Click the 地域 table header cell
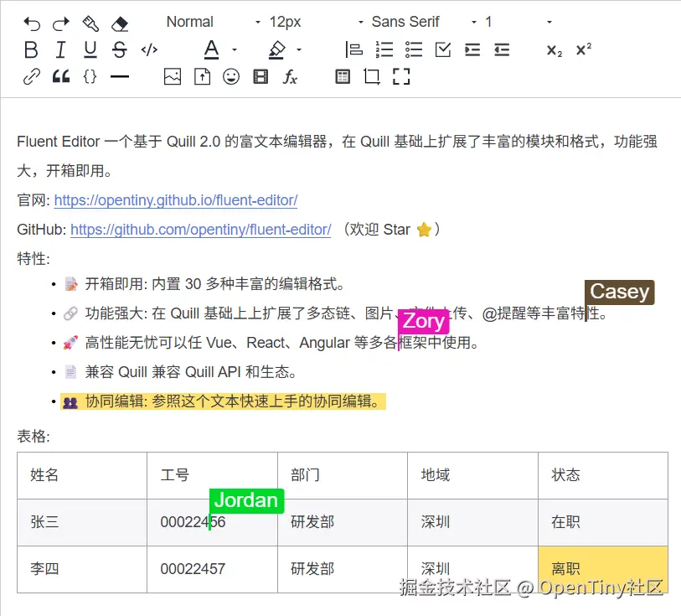This screenshot has height=616, width=681. pyautogui.click(x=473, y=475)
